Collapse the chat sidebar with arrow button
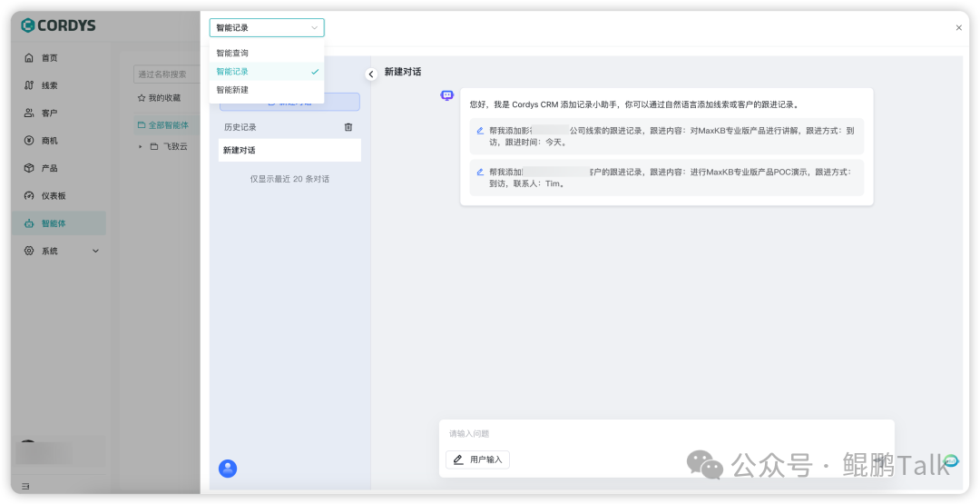Viewport: 980px width, 504px height. [371, 74]
